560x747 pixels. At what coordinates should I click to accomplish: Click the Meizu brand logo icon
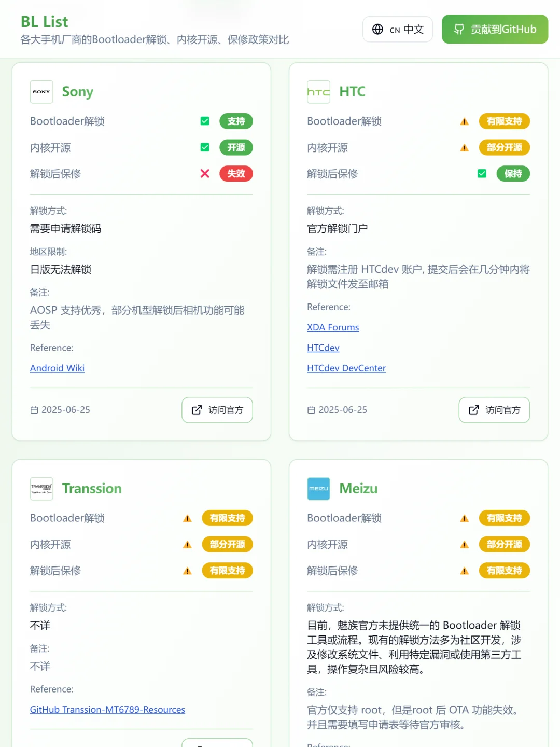pos(318,488)
